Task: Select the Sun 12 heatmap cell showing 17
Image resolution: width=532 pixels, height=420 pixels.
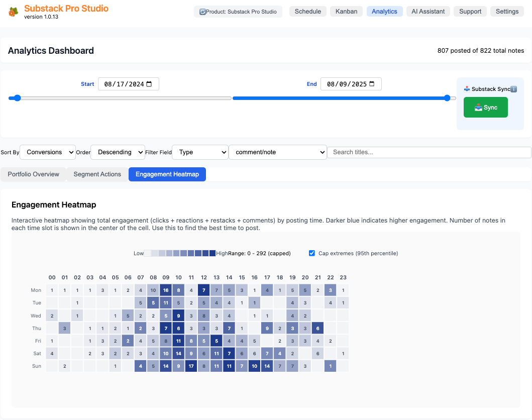Action: coord(191,366)
